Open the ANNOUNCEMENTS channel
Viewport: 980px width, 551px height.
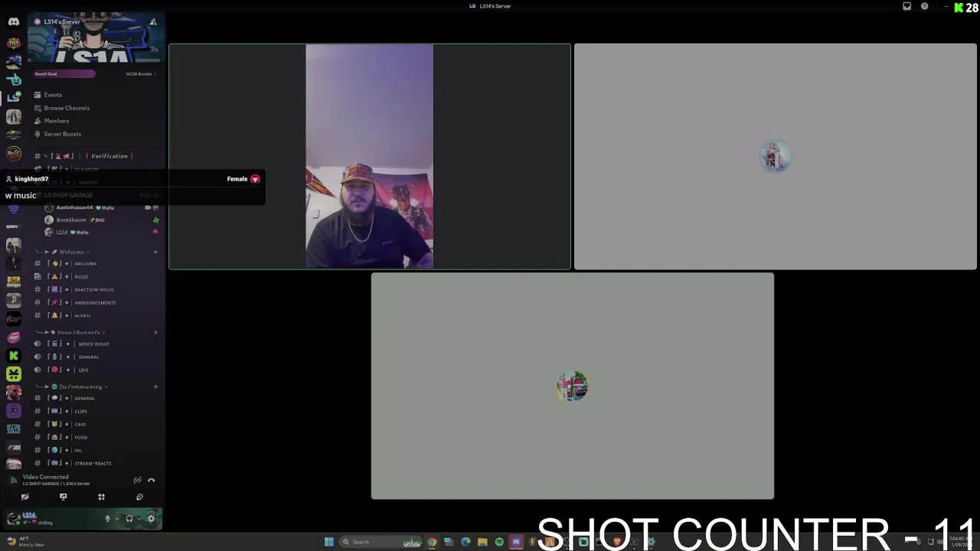(94, 302)
